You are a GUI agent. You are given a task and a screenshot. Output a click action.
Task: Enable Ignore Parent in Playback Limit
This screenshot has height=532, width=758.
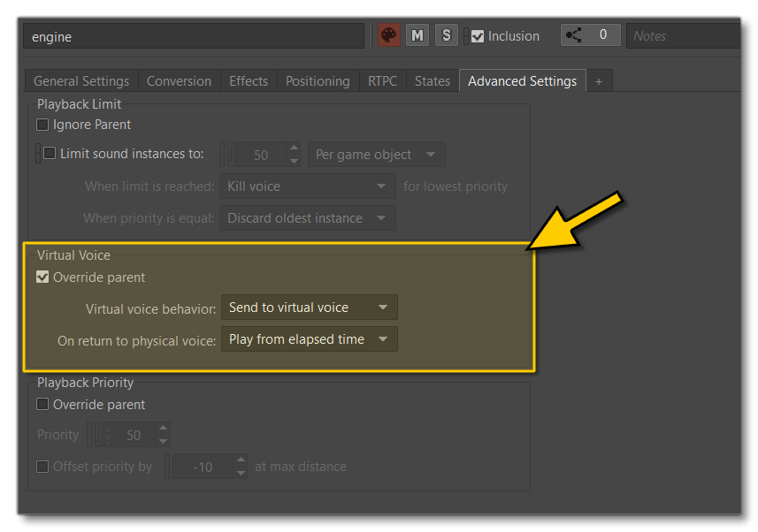click(x=42, y=125)
